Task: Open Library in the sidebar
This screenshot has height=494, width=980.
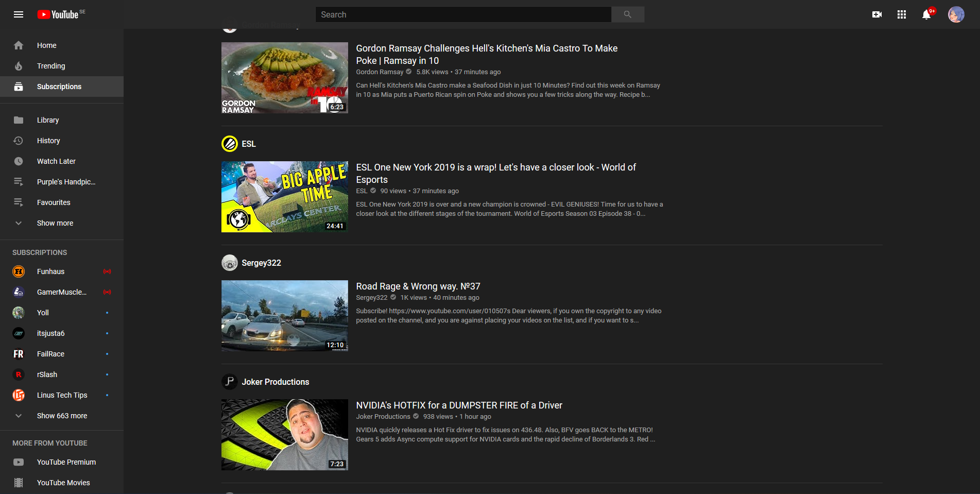Action: [62, 120]
